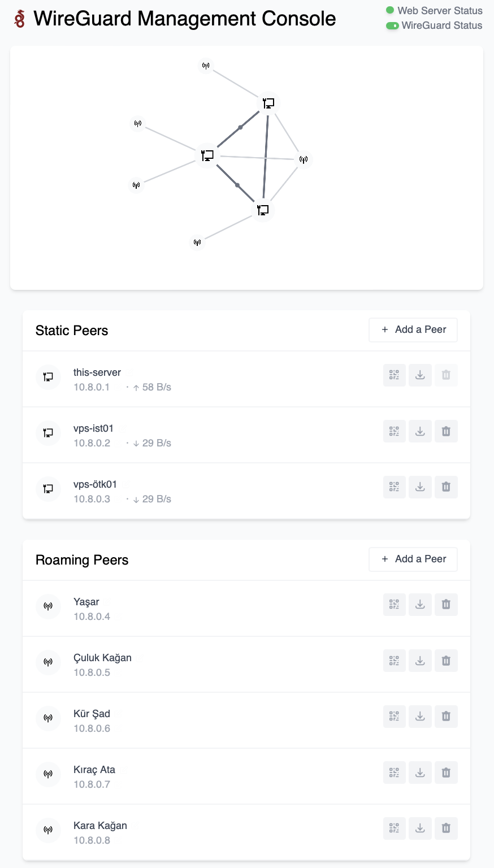Delete the vps-ötk01 peer

446,487
